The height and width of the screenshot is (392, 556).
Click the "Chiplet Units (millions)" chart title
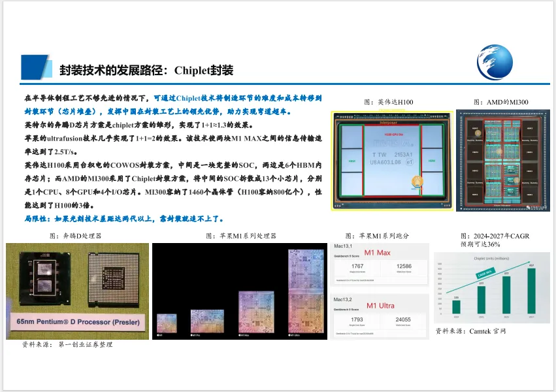pos(491,258)
